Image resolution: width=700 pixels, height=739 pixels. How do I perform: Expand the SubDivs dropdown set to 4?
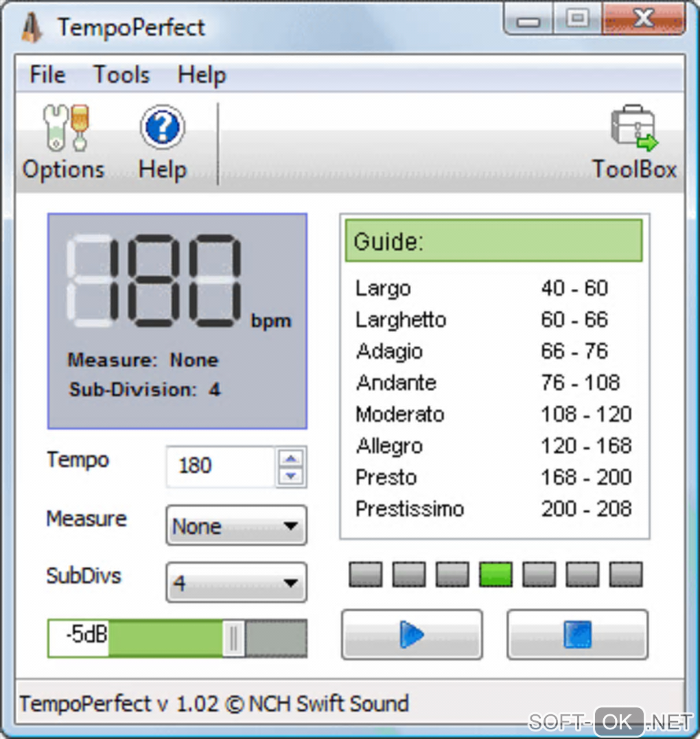click(236, 583)
